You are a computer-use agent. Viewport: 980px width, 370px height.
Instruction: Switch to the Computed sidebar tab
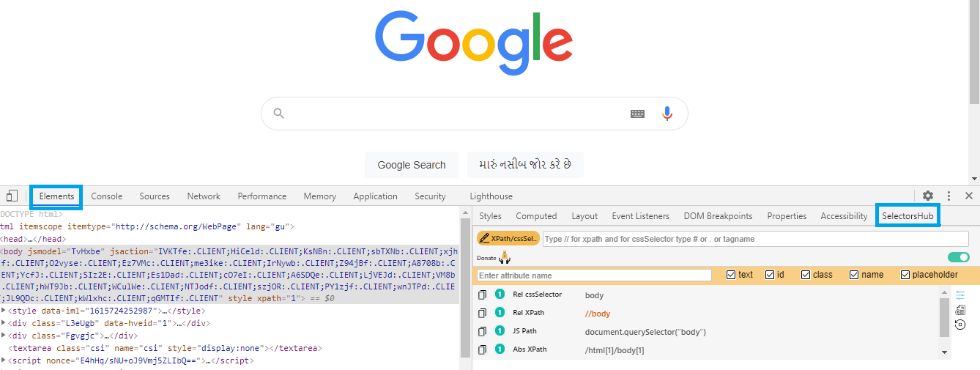536,216
